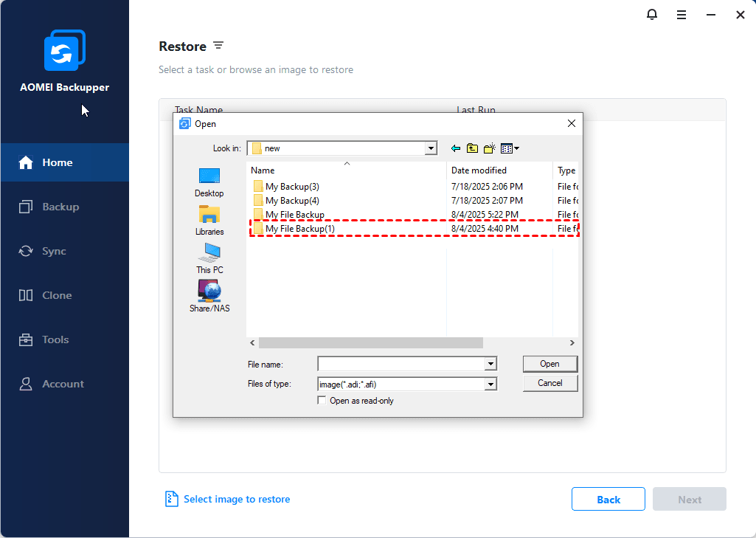
Task: Click the date 7/18/2025 2:07 PM
Action: 487,201
